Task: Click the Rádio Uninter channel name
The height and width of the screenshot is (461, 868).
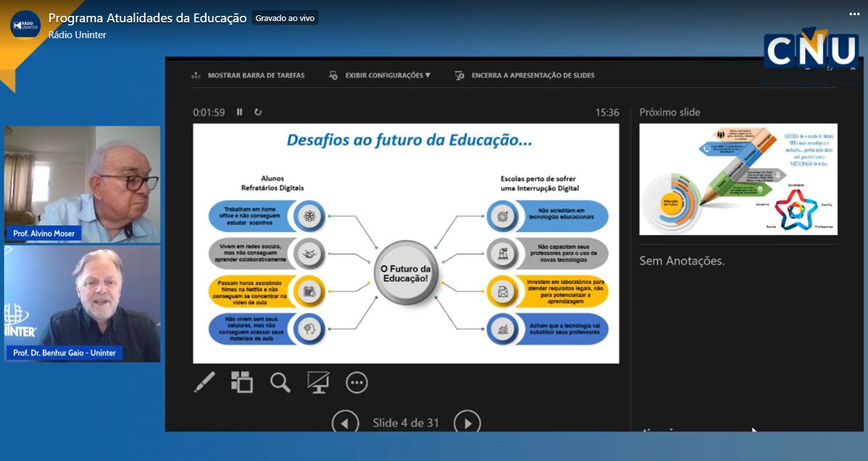Action: point(77,35)
